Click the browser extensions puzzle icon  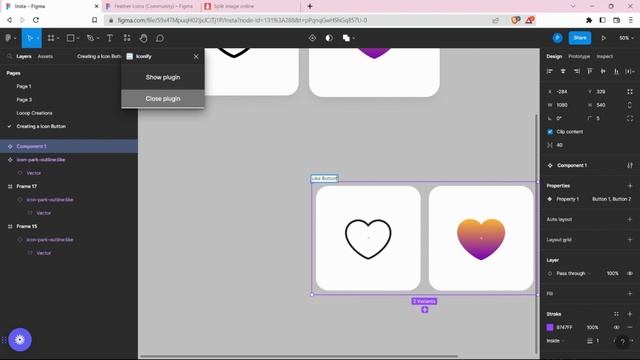pyautogui.click(x=589, y=20)
